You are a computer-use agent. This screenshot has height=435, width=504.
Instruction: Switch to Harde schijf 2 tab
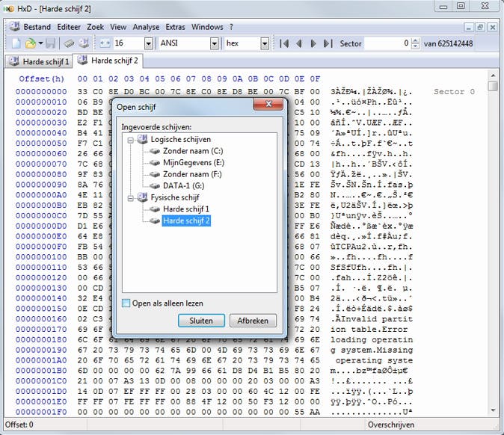point(108,61)
